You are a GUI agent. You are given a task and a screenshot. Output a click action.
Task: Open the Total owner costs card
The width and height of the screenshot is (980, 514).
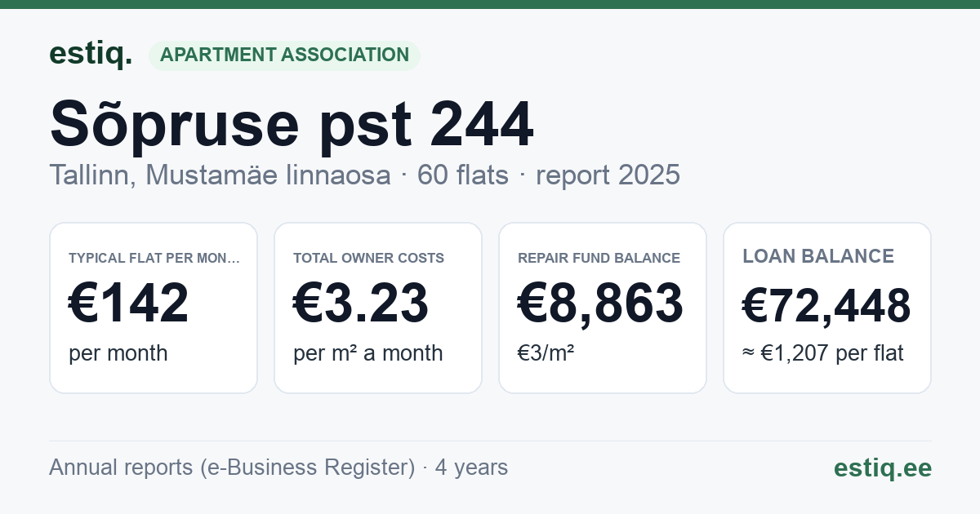pos(378,308)
